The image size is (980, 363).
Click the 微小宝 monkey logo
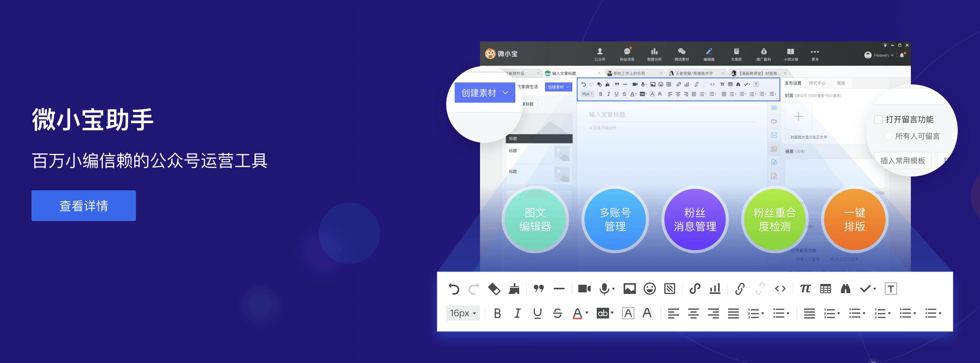[x=490, y=54]
